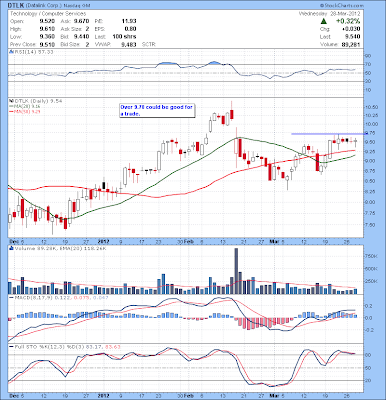Click the DTLK (Daily) candlestick legend icon

pyautogui.click(x=11, y=101)
